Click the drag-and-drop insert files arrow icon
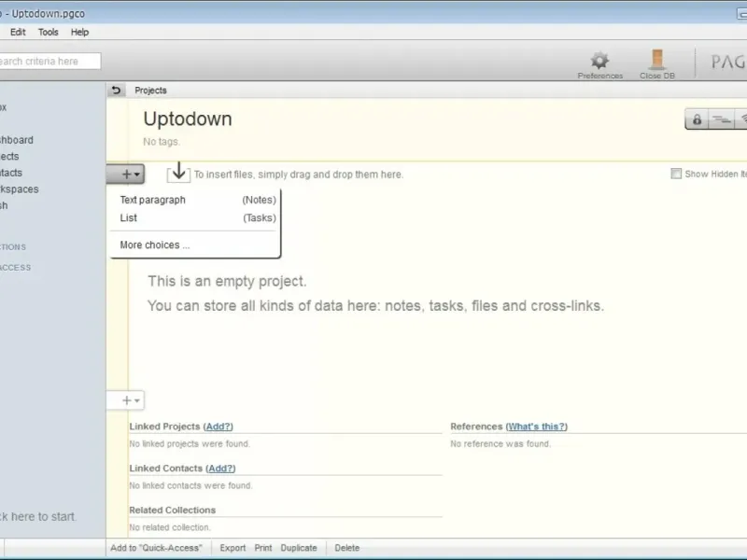747x560 pixels. (178, 172)
